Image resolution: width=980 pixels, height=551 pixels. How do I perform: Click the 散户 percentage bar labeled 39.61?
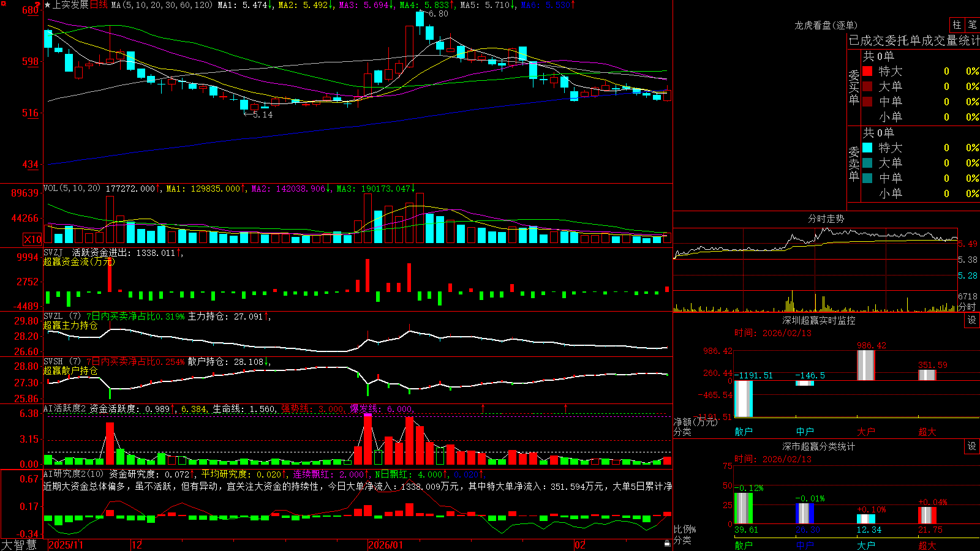click(744, 508)
